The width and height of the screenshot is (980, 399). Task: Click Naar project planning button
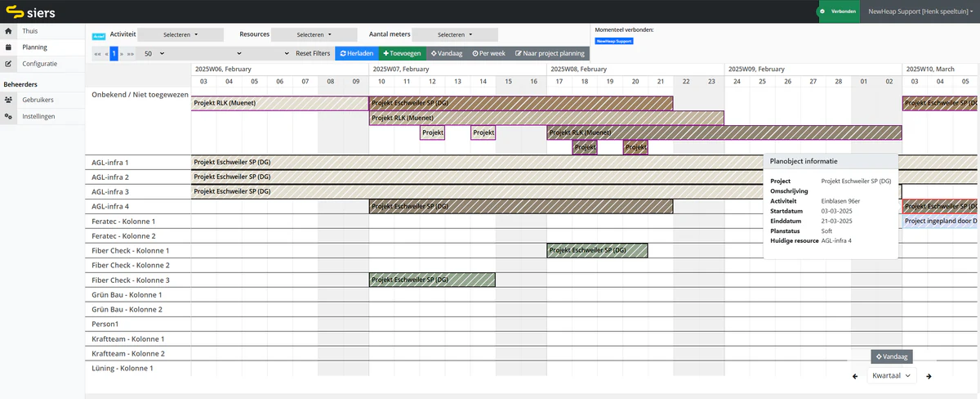coord(550,53)
